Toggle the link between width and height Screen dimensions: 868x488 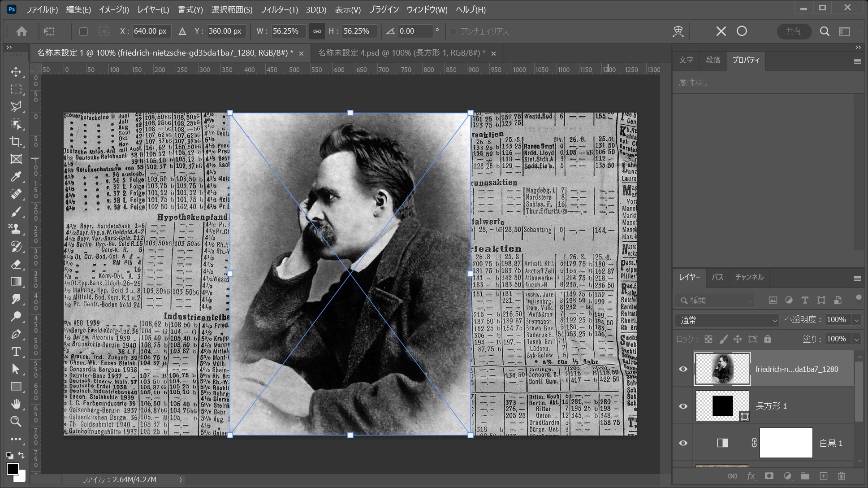(317, 31)
